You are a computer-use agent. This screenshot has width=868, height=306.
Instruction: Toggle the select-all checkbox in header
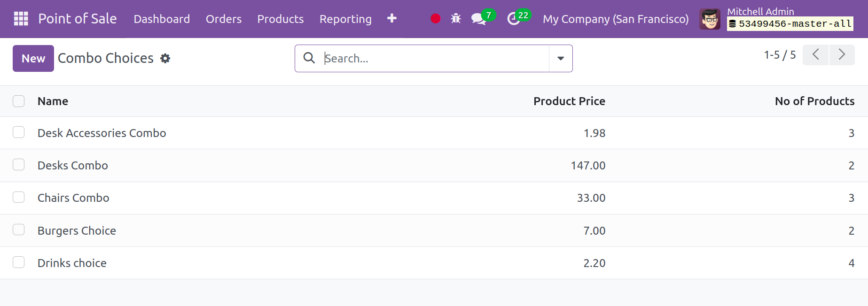[19, 101]
